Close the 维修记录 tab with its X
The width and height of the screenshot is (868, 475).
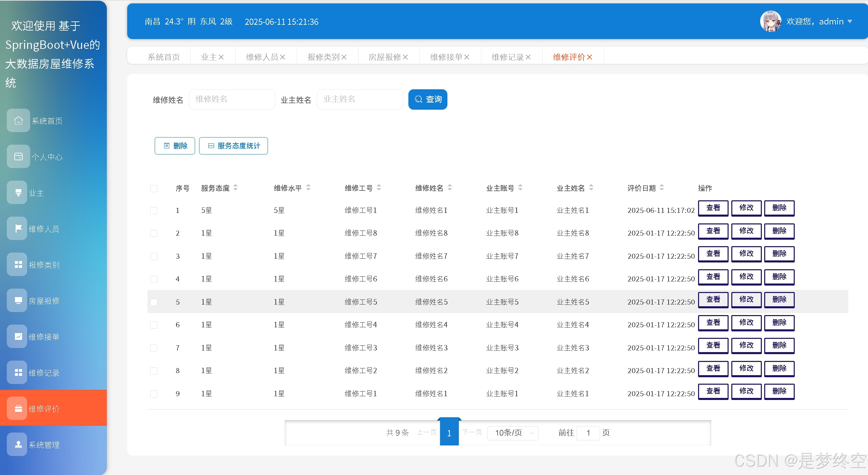[528, 57]
